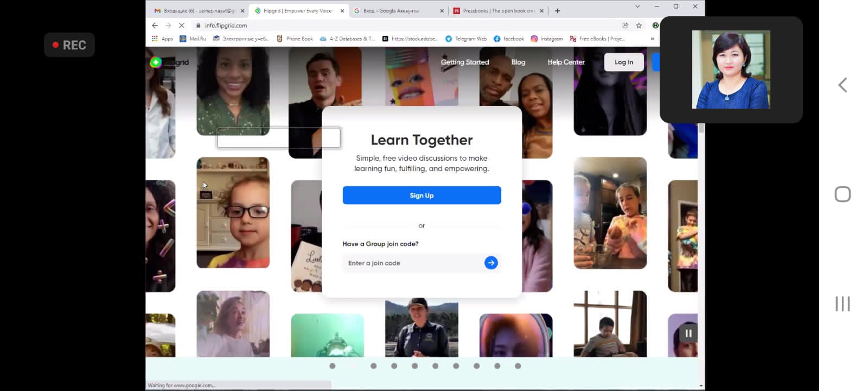This screenshot has height=391, width=868.
Task: Stop the page from loading
Action: (x=182, y=26)
